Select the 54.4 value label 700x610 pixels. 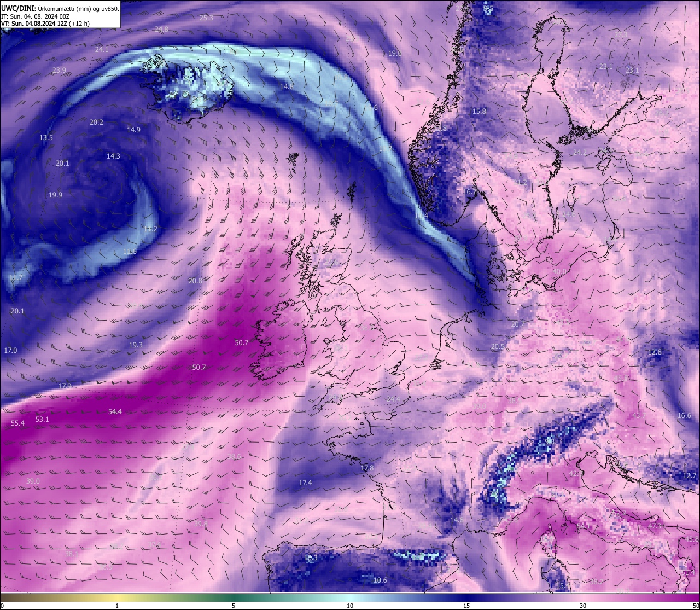[115, 411]
